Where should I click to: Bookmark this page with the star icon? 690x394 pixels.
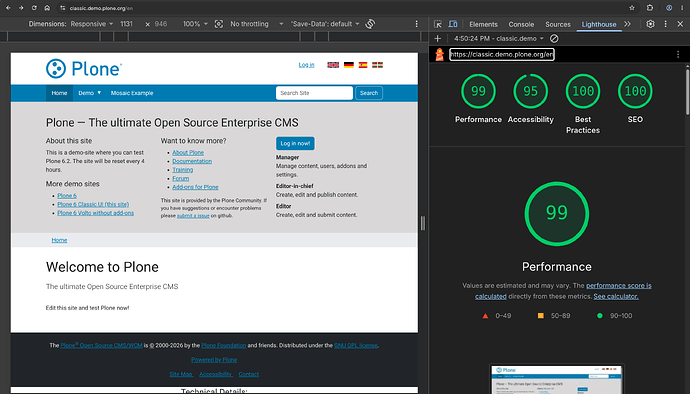632,8
